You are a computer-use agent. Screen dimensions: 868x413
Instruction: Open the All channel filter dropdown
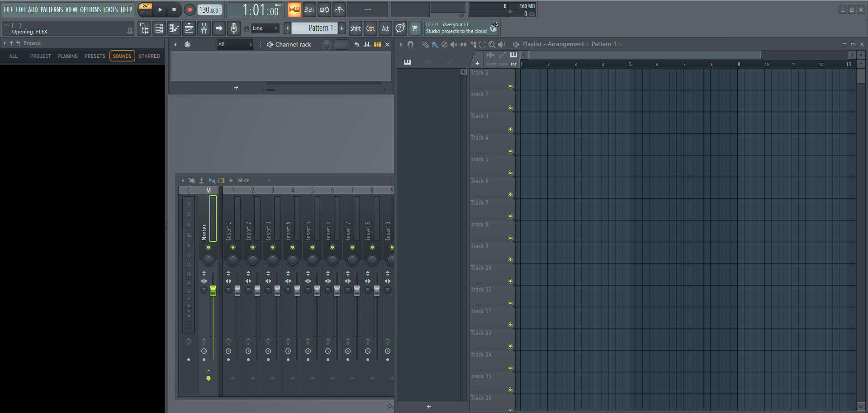coord(235,44)
